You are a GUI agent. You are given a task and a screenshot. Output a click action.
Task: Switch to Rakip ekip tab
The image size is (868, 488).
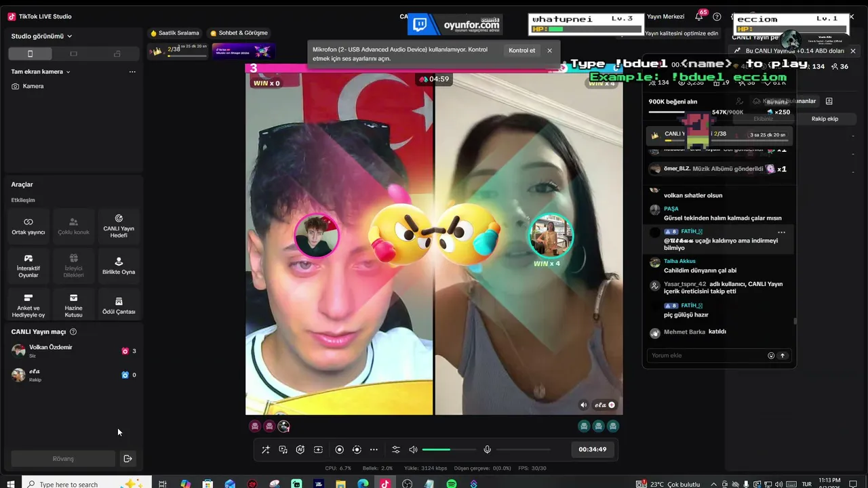(825, 119)
